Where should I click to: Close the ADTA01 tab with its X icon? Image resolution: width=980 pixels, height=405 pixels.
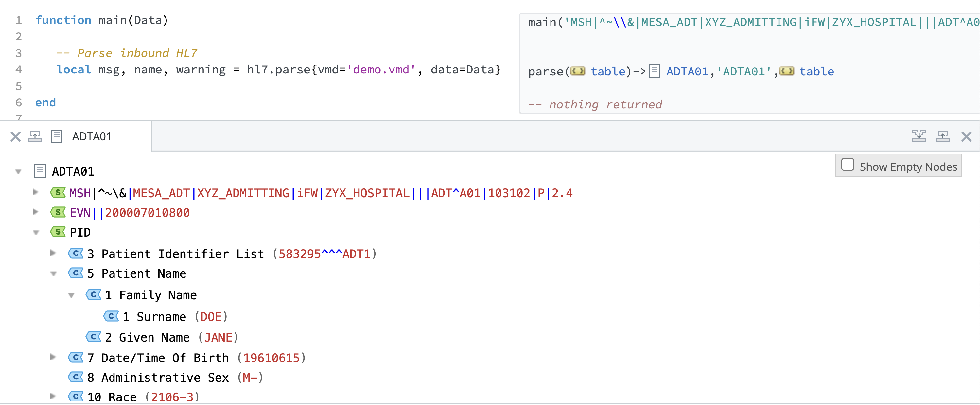pyautogui.click(x=16, y=137)
